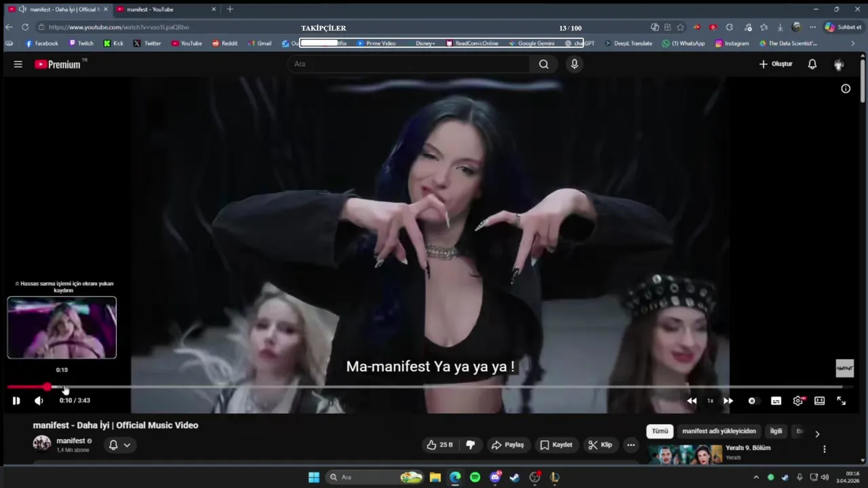The height and width of the screenshot is (488, 868).
Task: Open Steam from taskbar
Action: pos(515,477)
